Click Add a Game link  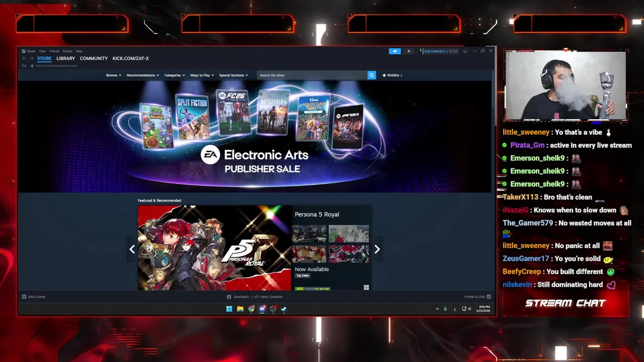36,297
